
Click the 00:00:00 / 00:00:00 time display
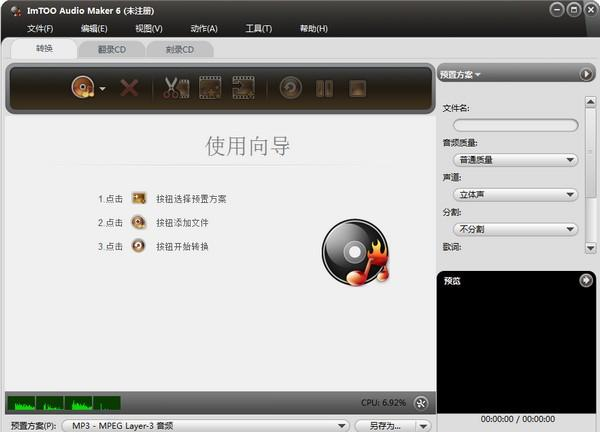tap(518, 419)
